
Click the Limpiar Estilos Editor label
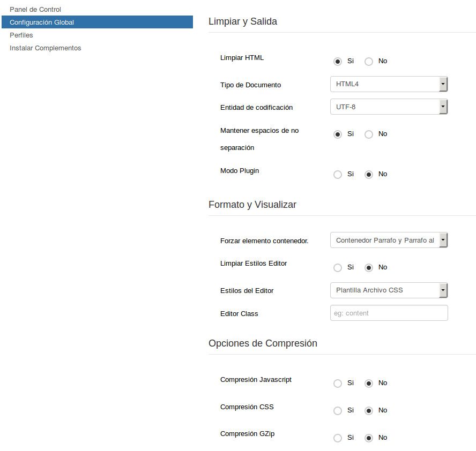(x=254, y=263)
